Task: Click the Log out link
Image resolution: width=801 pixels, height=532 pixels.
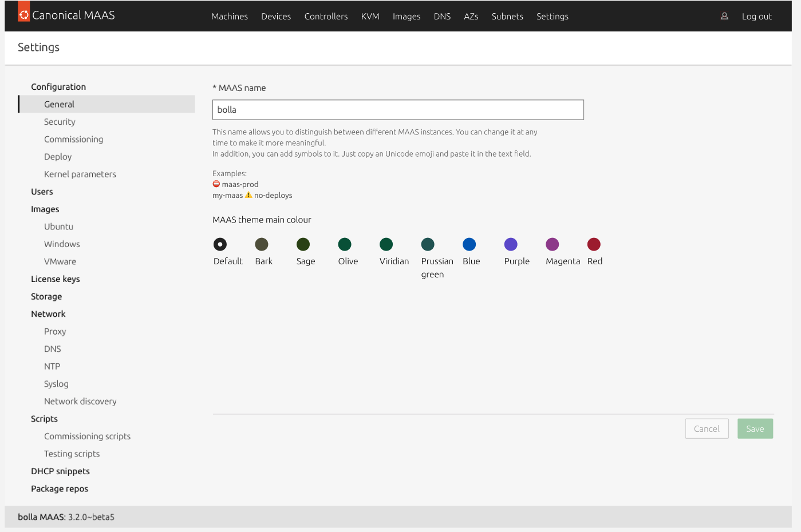Action: click(757, 17)
